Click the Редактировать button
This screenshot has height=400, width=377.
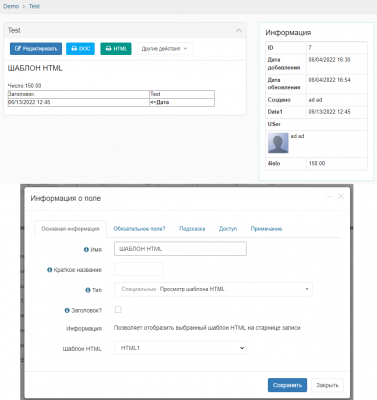(x=36, y=49)
